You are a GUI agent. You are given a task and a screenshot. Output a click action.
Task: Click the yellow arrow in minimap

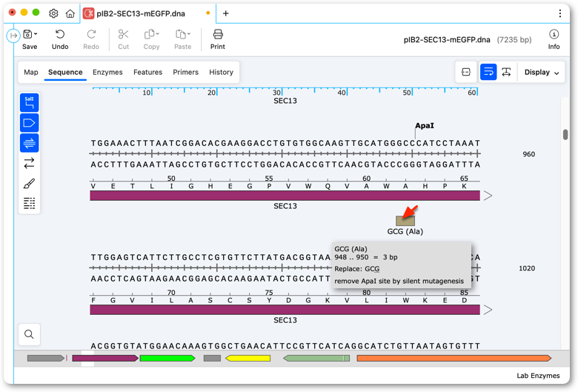point(248,358)
